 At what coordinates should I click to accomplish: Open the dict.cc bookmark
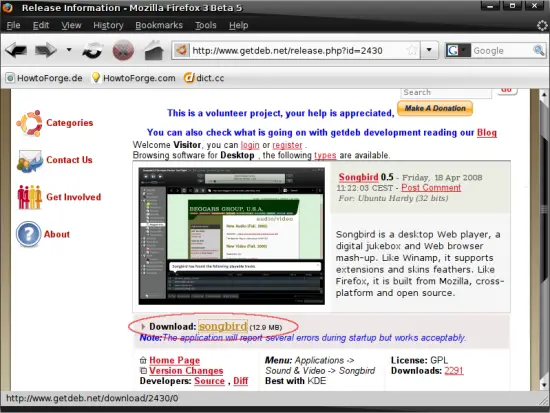tap(204, 78)
